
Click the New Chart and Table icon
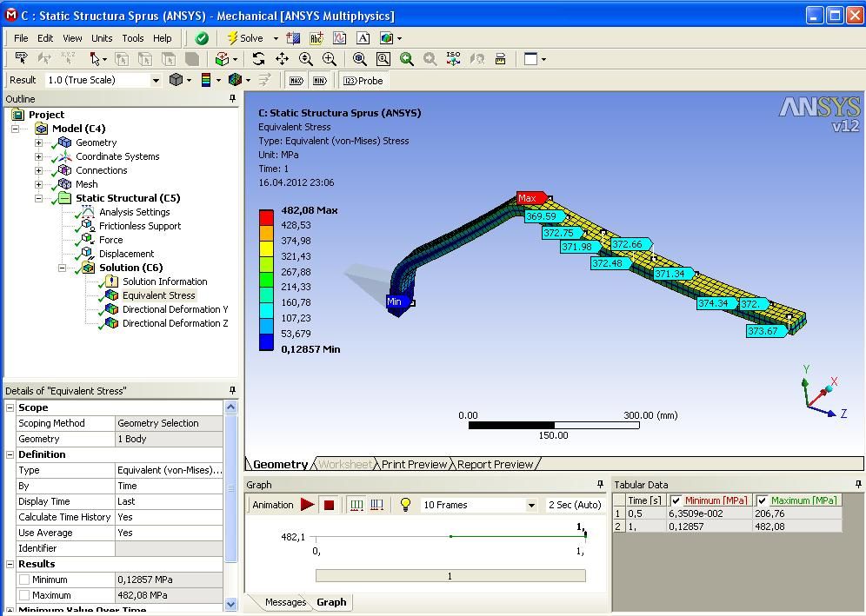coord(339,38)
